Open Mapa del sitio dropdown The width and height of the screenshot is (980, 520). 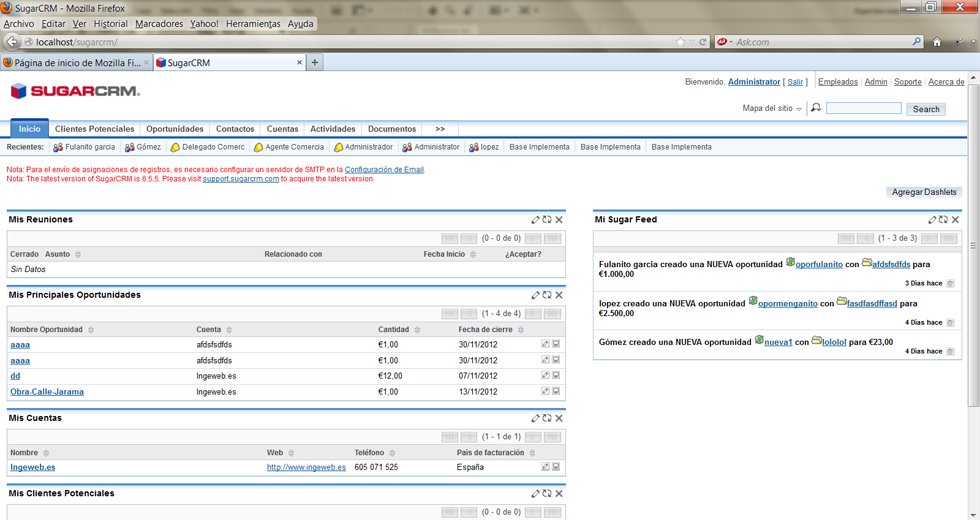coord(772,108)
